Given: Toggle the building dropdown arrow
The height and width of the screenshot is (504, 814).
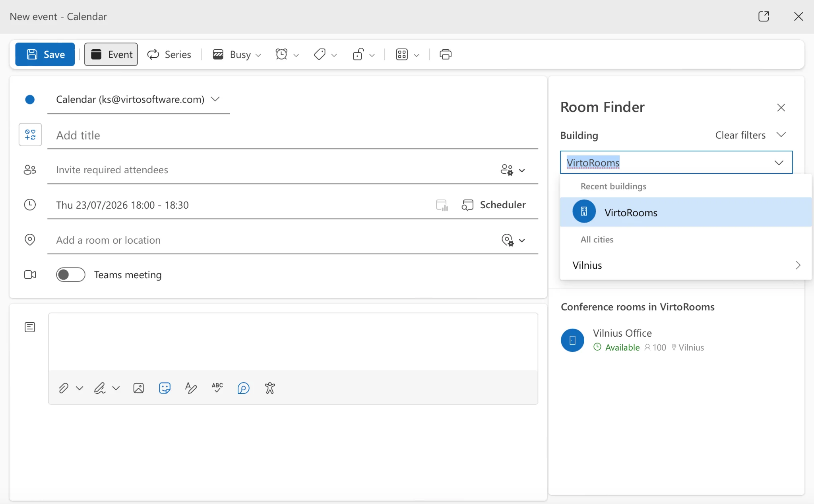Looking at the screenshot, I should pos(779,163).
